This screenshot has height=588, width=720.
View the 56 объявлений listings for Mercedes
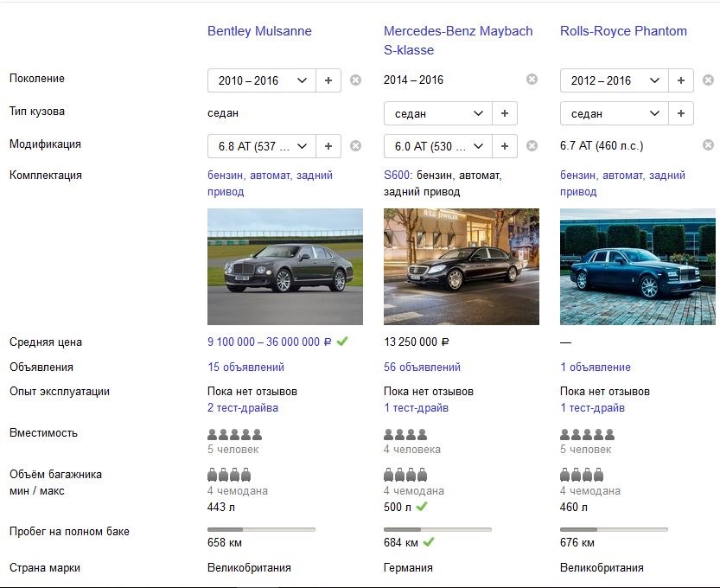click(x=422, y=367)
